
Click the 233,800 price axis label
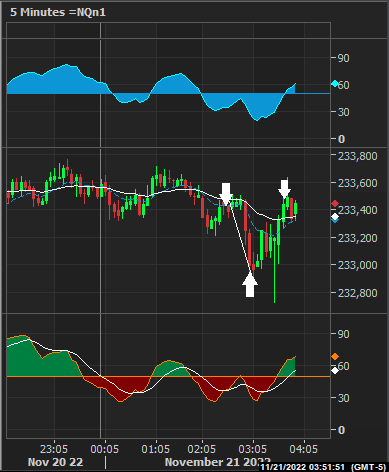tap(358, 156)
